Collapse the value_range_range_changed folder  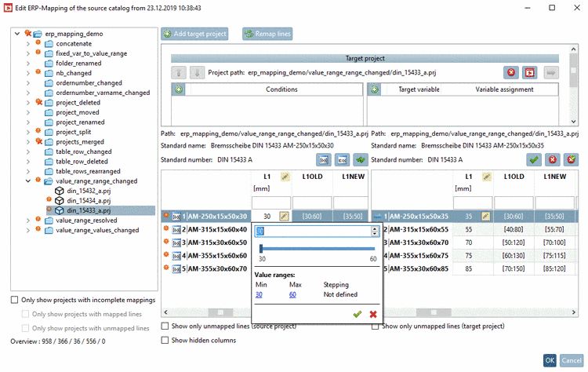point(28,181)
